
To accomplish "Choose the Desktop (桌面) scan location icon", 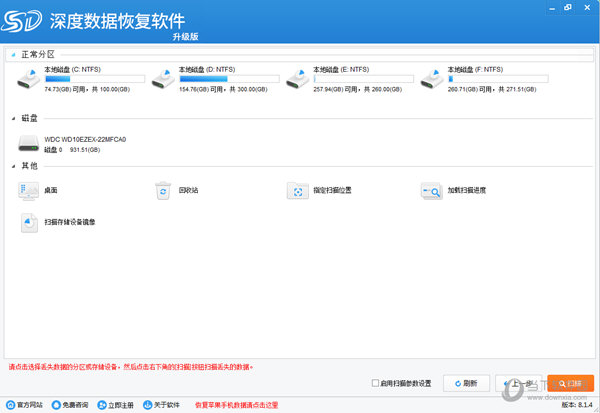I will pos(29,191).
